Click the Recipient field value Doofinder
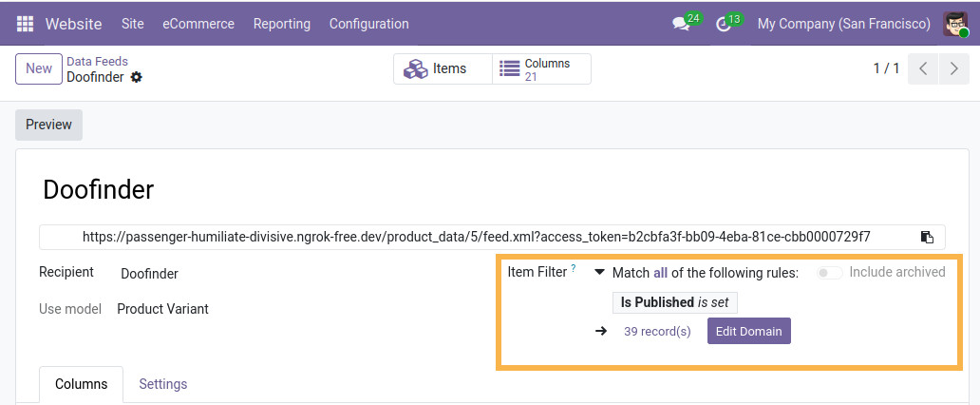980x405 pixels. (149, 274)
